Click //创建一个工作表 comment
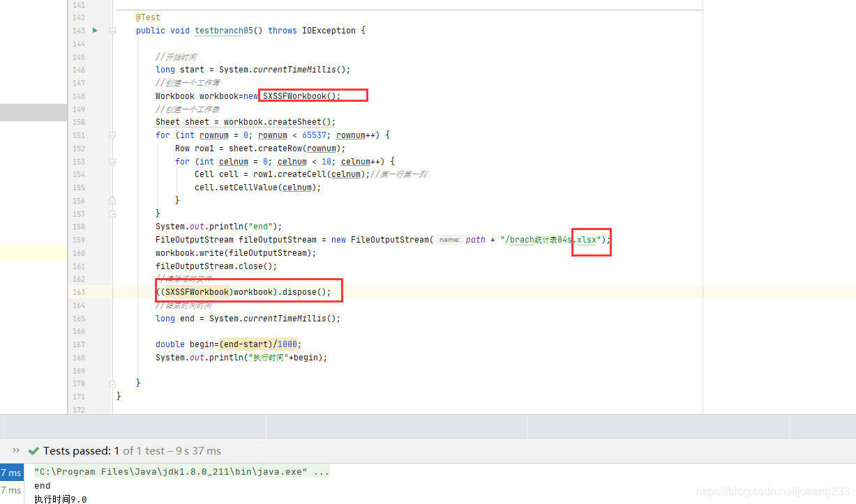This screenshot has width=856, height=504. (188, 109)
